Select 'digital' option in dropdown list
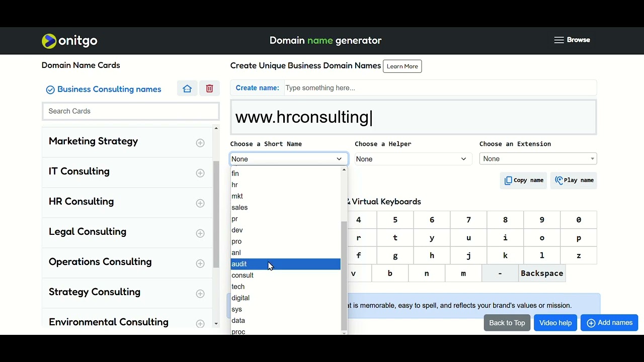Viewport: 644px width, 362px height. (285, 298)
